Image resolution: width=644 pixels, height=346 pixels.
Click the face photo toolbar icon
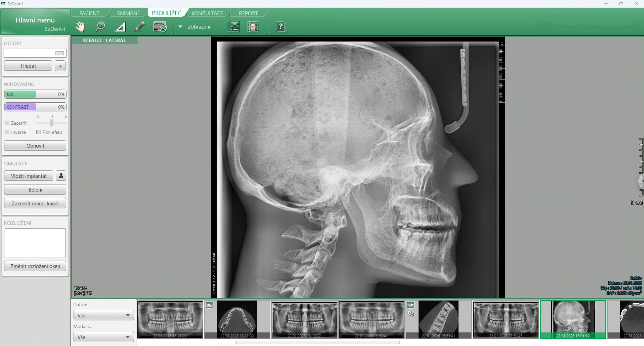(x=253, y=26)
